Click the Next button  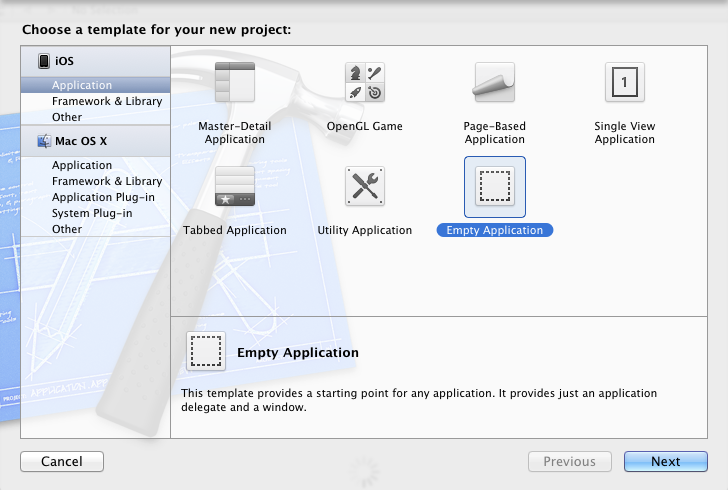click(x=666, y=461)
